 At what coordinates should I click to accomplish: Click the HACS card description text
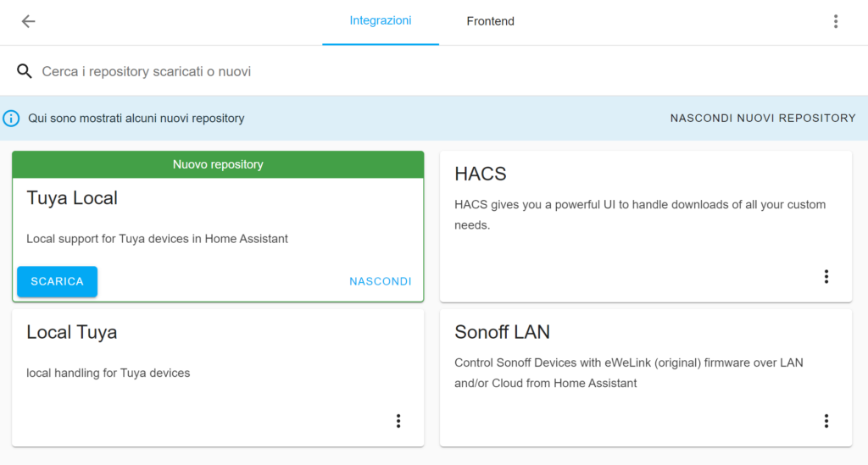[x=640, y=214]
